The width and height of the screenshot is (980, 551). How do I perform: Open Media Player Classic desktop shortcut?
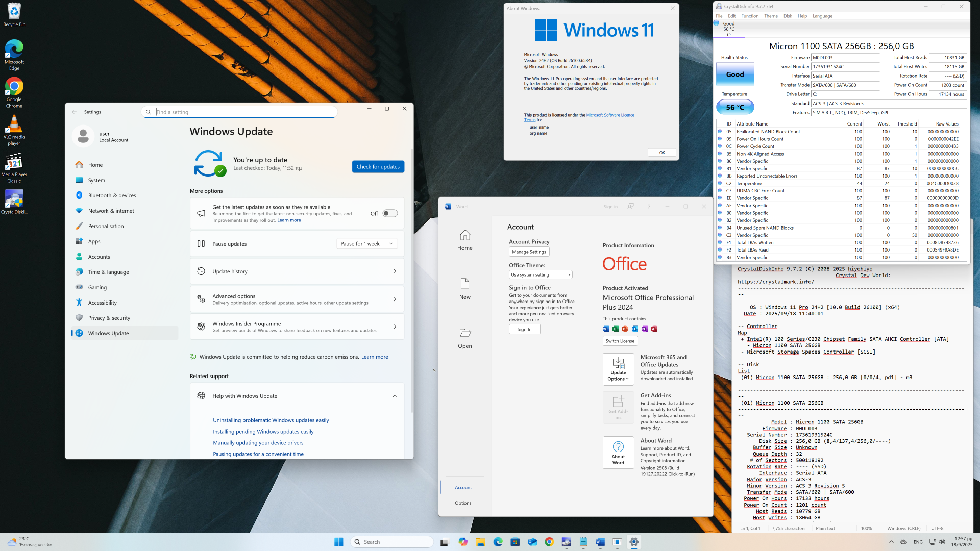14,167
